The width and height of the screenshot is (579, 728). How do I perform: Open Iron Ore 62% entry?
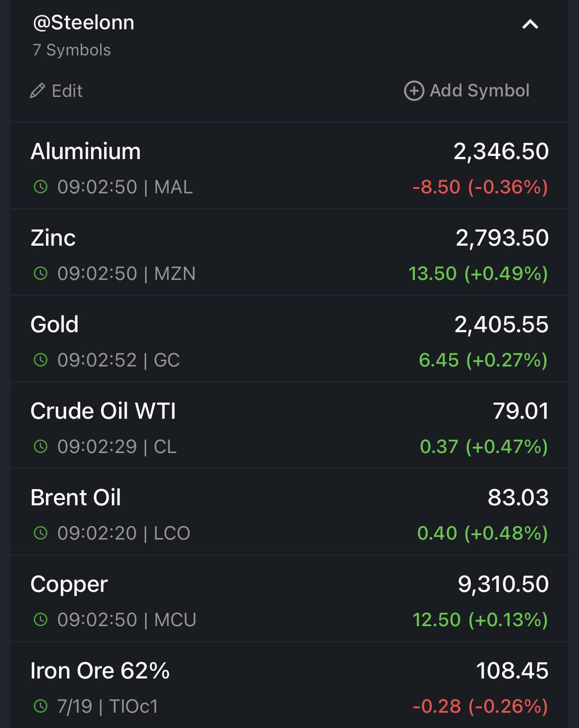(289, 685)
